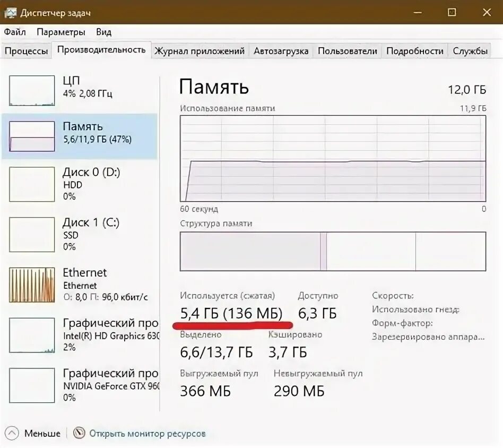The width and height of the screenshot is (503, 448).
Task: Open the Автозагрузка tab
Action: coord(281,51)
